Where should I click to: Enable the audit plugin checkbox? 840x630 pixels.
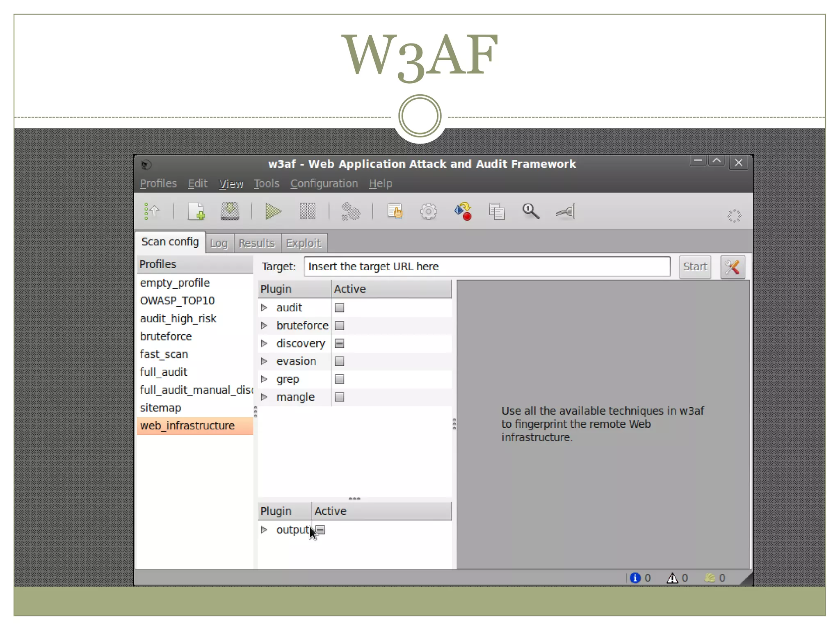339,308
